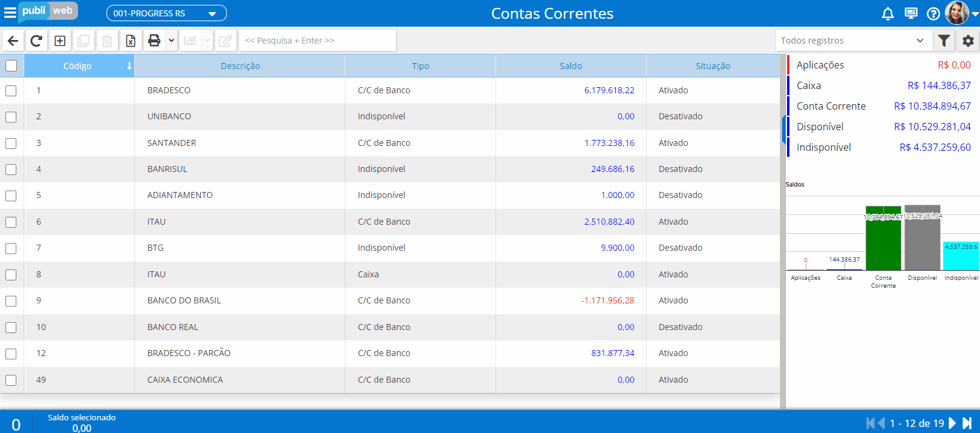Open the monitor presentation icon
The height and width of the screenshot is (433, 980).
click(911, 13)
